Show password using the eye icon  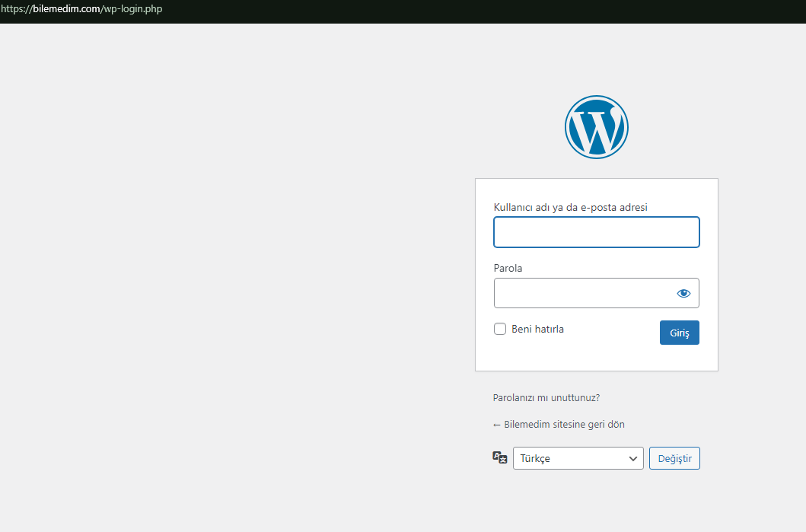683,294
